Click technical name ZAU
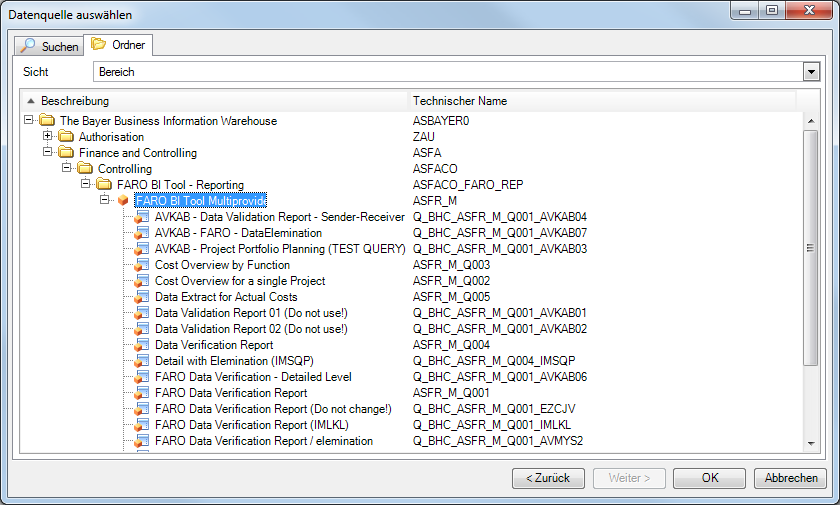Viewport: 840px width, 505px height. pyautogui.click(x=423, y=137)
